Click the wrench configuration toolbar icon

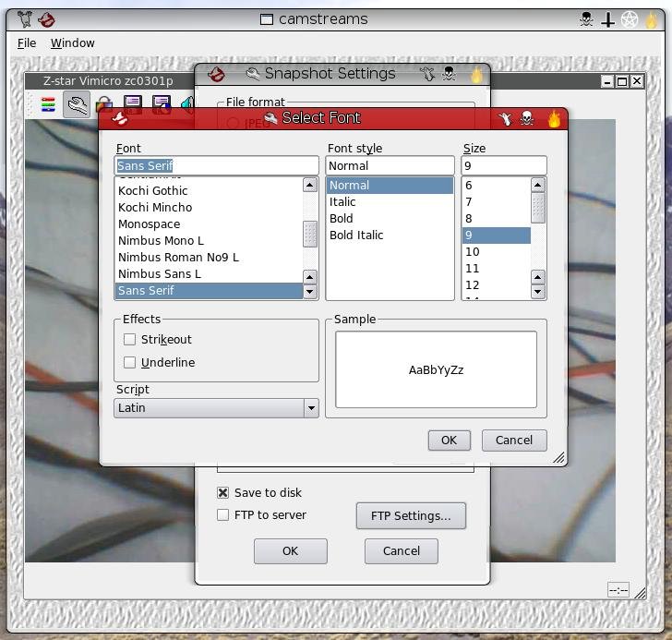point(77,104)
